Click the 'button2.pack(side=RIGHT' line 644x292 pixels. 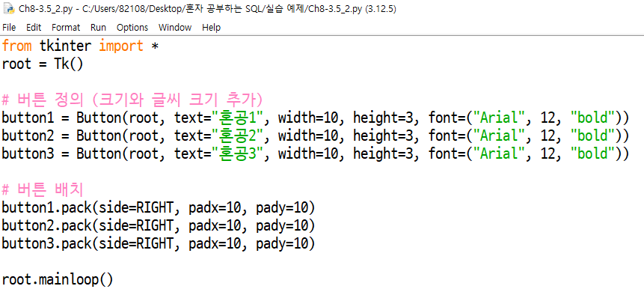pyautogui.click(x=159, y=226)
